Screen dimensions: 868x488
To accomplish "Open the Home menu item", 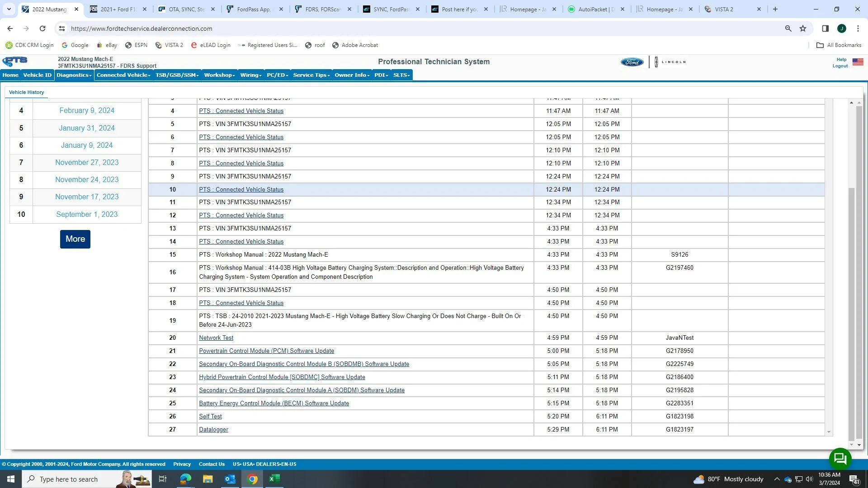I will [x=10, y=75].
